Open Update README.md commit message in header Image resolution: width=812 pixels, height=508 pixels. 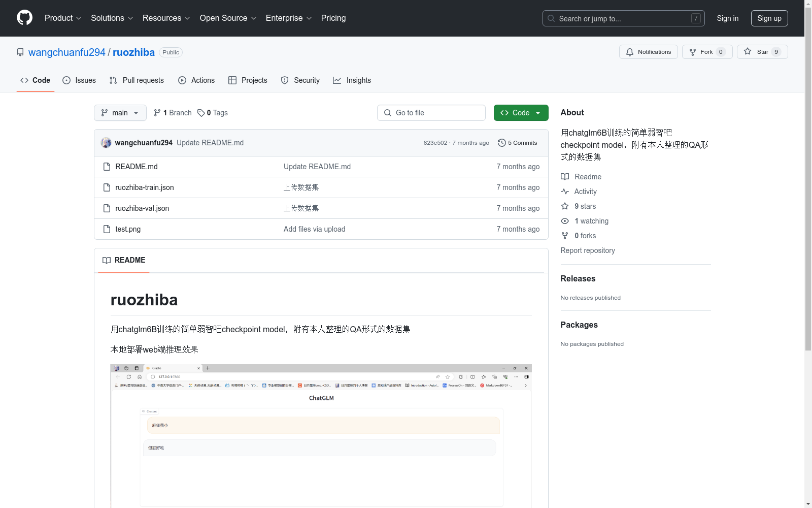click(x=210, y=143)
